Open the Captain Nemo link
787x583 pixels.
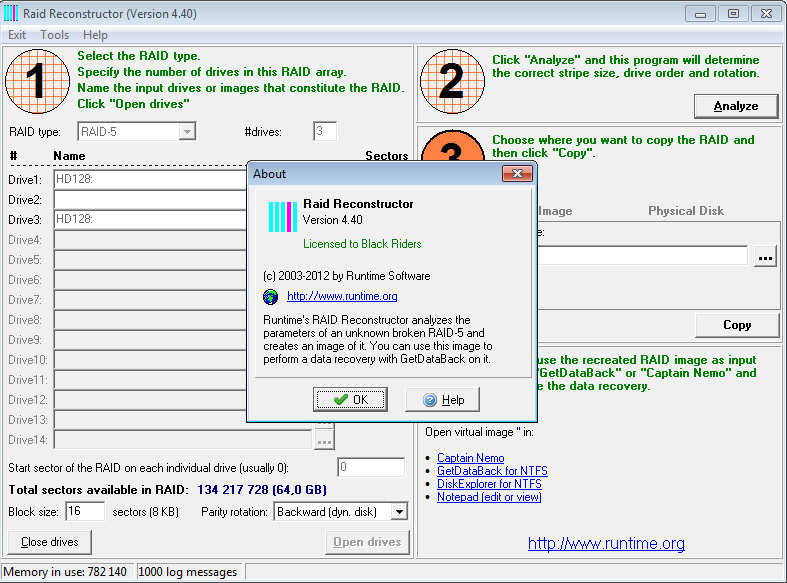click(x=470, y=458)
